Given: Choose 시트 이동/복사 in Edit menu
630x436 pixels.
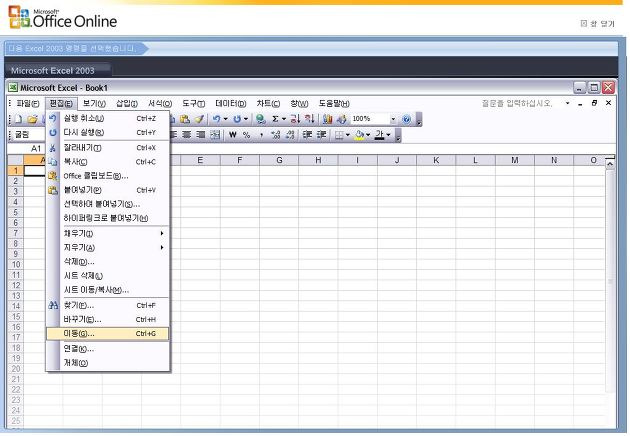Looking at the screenshot, I should (x=108, y=290).
